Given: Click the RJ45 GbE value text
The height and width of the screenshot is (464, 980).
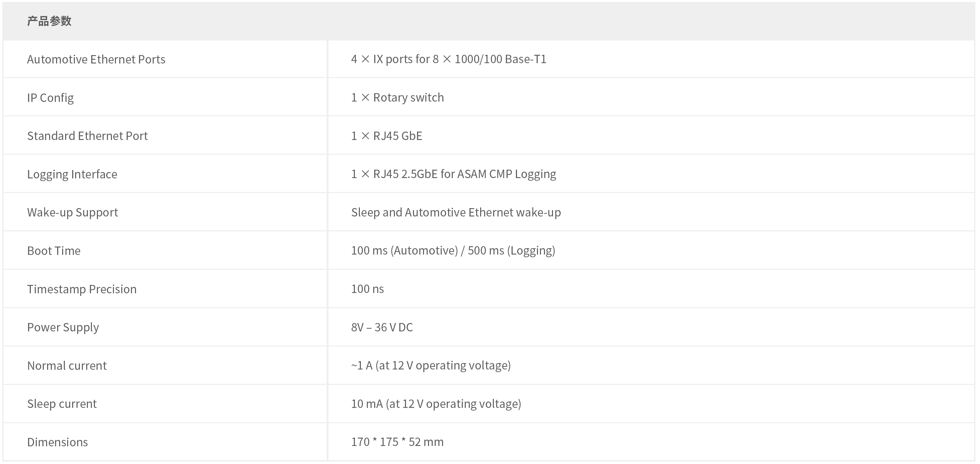Looking at the screenshot, I should [387, 136].
